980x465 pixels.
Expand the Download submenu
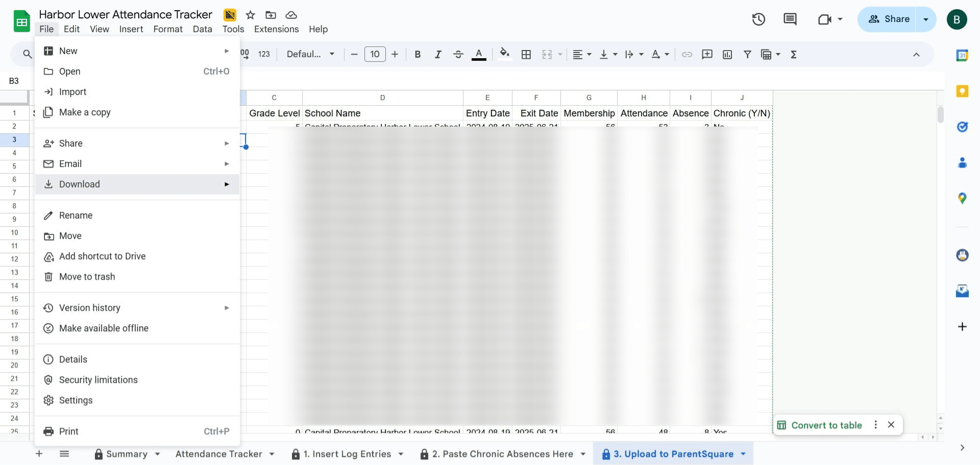137,184
